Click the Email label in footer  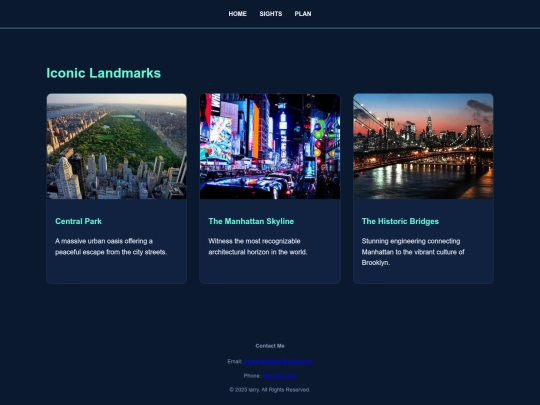click(x=235, y=362)
